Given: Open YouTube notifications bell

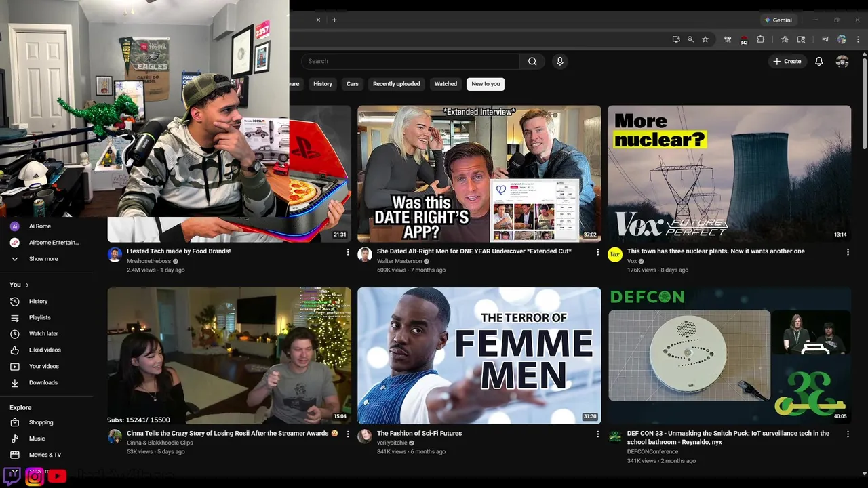Looking at the screenshot, I should 819,61.
